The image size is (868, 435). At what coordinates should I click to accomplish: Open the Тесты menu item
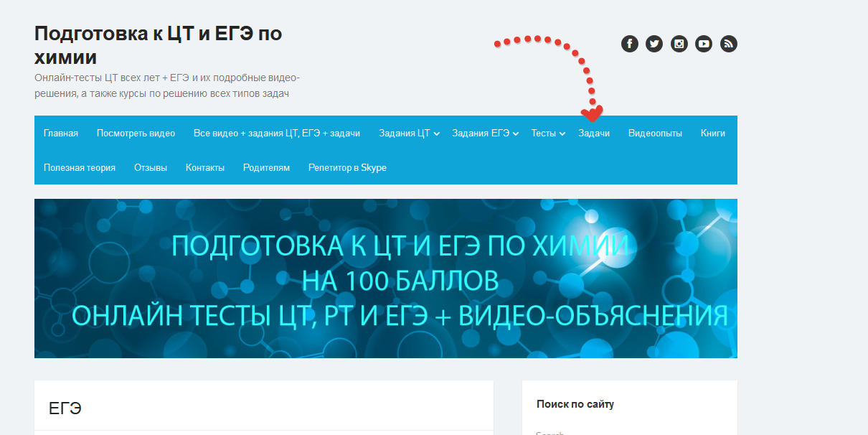click(x=544, y=133)
